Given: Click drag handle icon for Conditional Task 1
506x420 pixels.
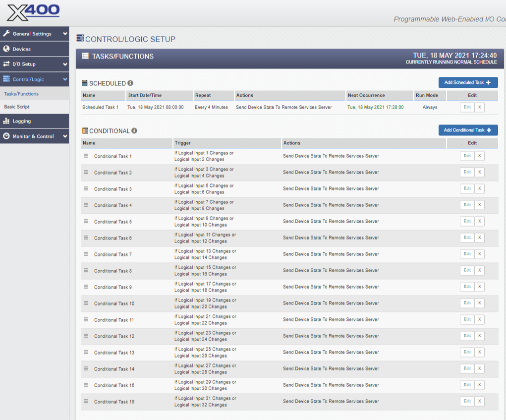Looking at the screenshot, I should tap(86, 156).
